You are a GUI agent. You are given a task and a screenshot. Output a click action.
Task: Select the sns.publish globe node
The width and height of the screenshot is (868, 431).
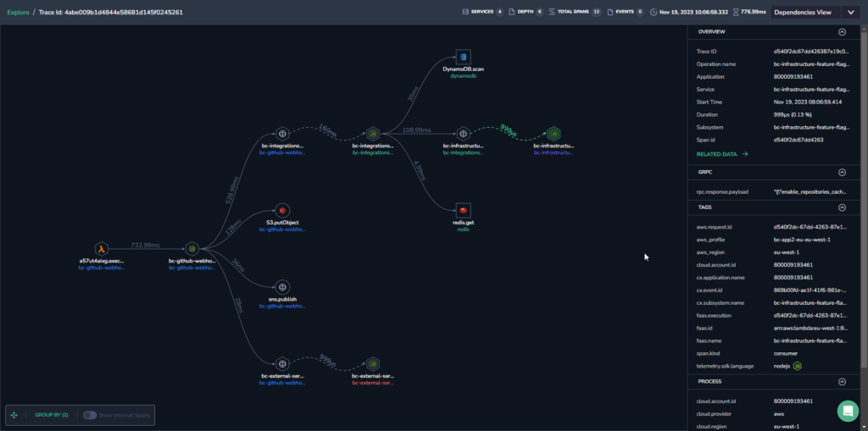[x=282, y=287]
